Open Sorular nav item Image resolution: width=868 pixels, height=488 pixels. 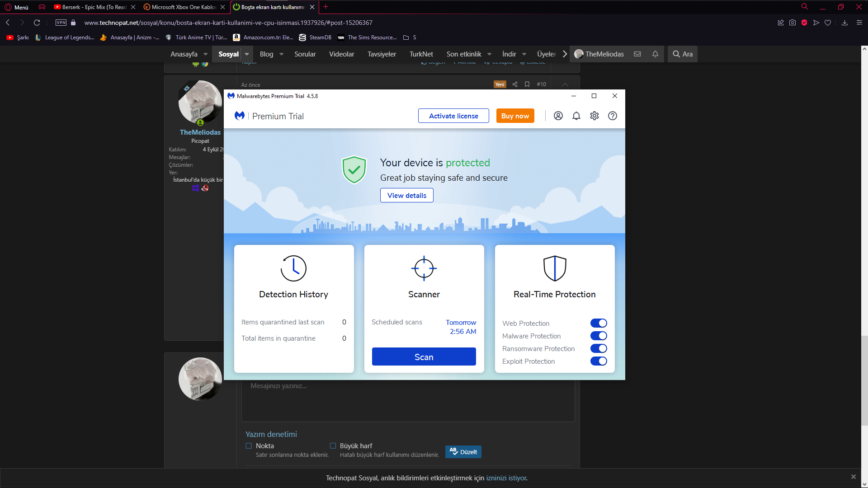point(305,54)
